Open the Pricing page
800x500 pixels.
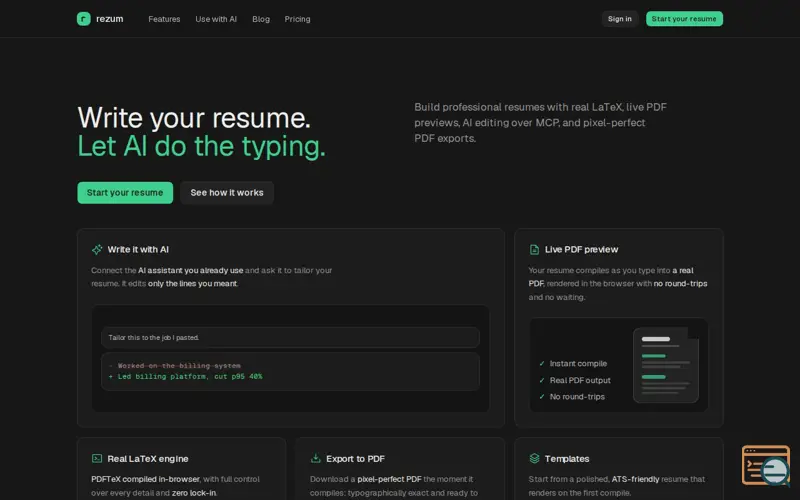click(297, 19)
